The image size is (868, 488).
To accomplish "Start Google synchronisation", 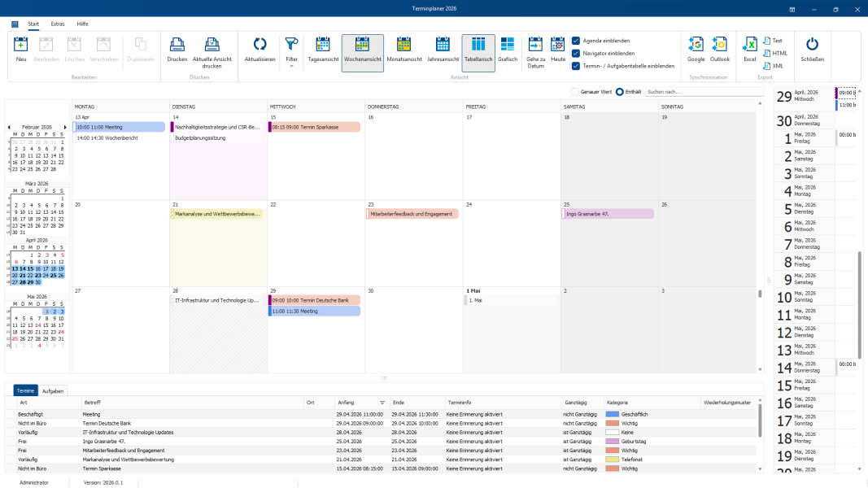I will click(696, 46).
